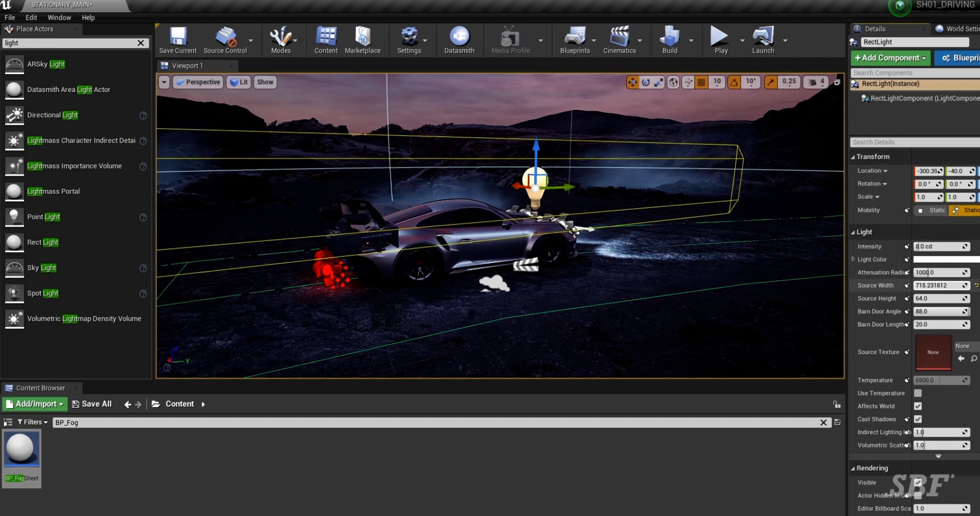Toggle grid snapping icon in viewport
Screen dimensions: 980x516
pos(701,82)
